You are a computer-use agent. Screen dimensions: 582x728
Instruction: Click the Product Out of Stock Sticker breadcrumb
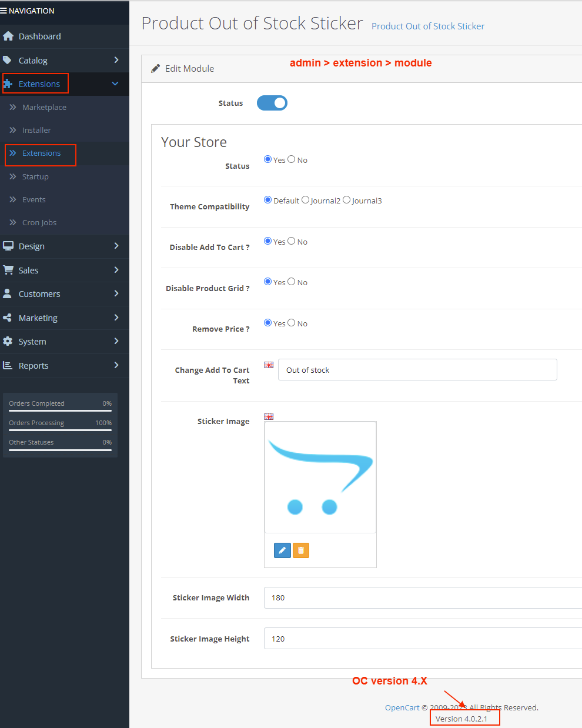pos(428,26)
